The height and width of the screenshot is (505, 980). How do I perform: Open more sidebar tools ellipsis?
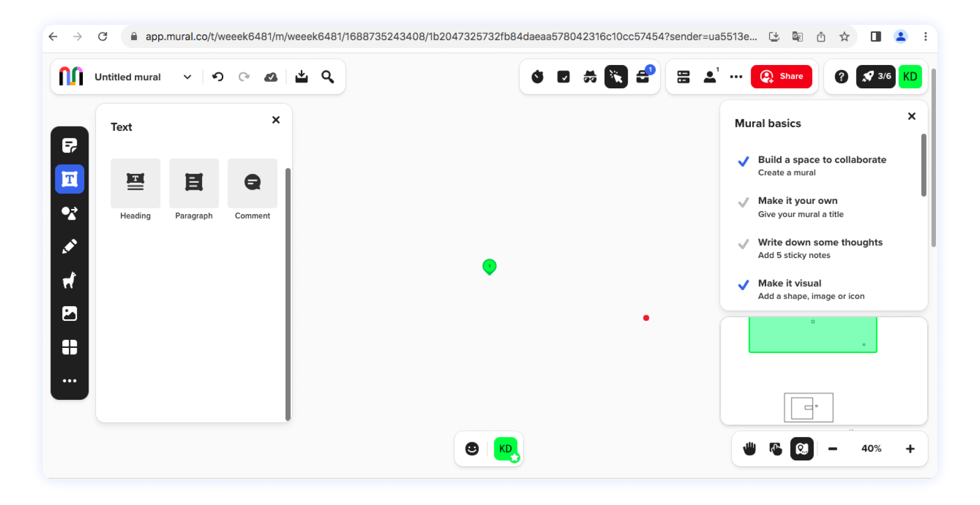pyautogui.click(x=69, y=381)
